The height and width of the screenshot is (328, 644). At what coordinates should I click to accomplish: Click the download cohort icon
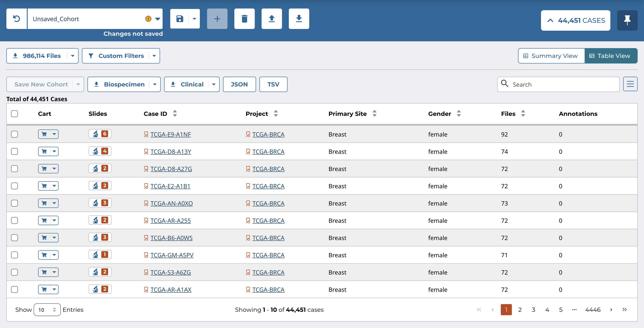(299, 19)
